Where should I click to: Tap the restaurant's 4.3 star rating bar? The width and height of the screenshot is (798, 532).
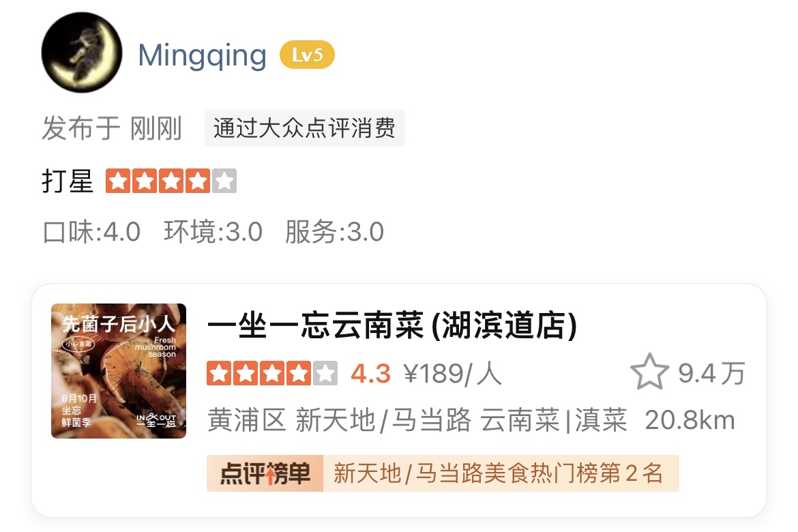coord(271,374)
